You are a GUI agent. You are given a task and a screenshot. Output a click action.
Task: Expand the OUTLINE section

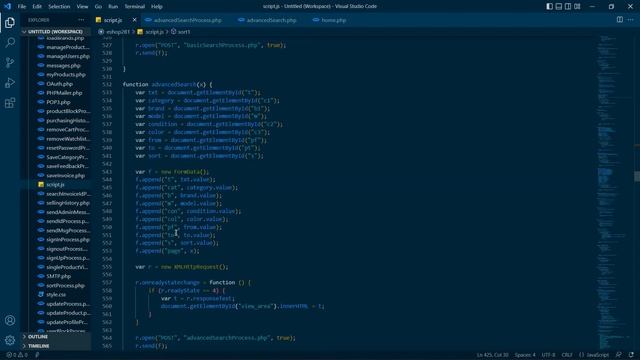[x=38, y=337]
